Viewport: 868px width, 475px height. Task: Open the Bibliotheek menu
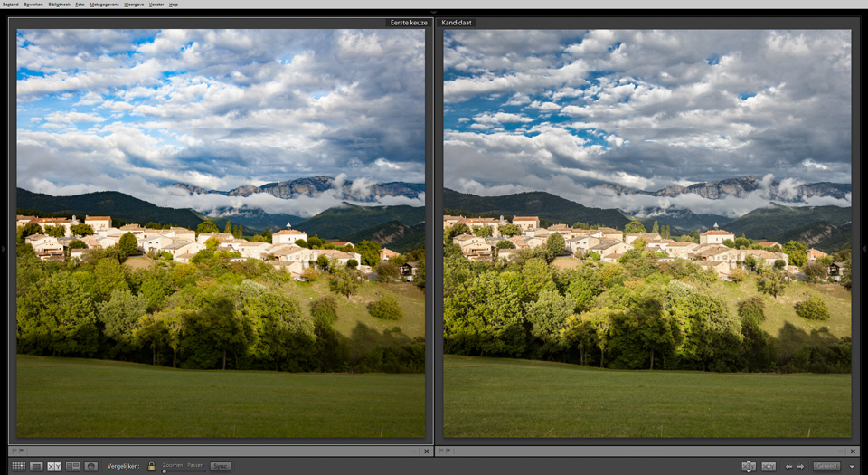pos(59,5)
